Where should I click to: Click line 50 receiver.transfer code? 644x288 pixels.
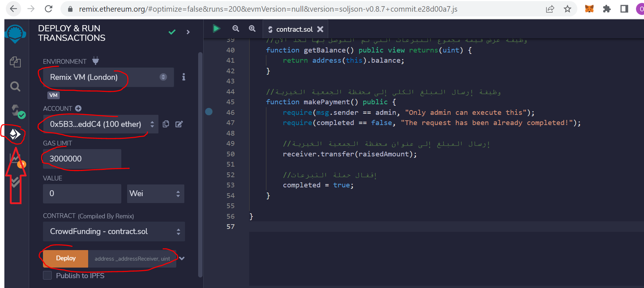350,154
